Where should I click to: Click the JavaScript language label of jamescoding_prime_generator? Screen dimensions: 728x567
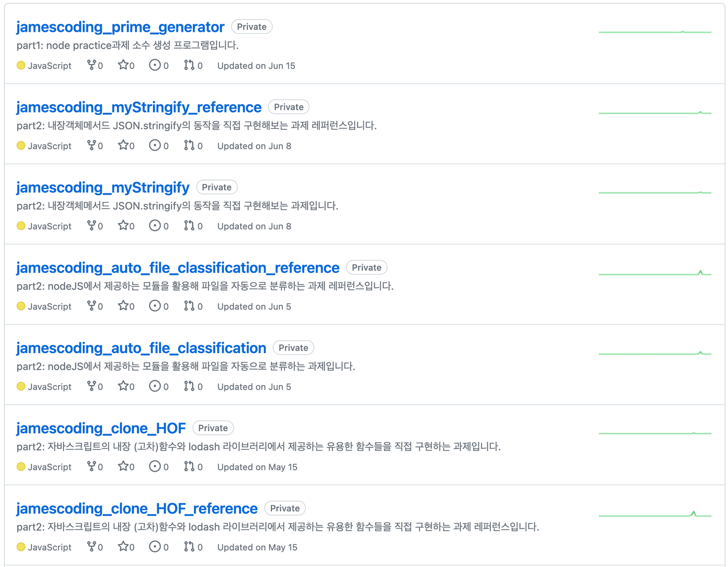click(x=50, y=66)
